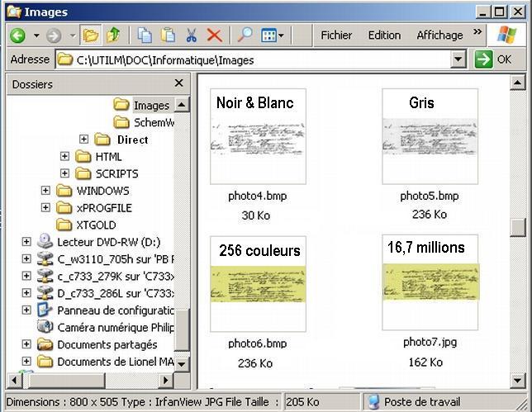The image size is (532, 412).
Task: Select photo5.bmp Gris thumbnail
Action: (430, 136)
